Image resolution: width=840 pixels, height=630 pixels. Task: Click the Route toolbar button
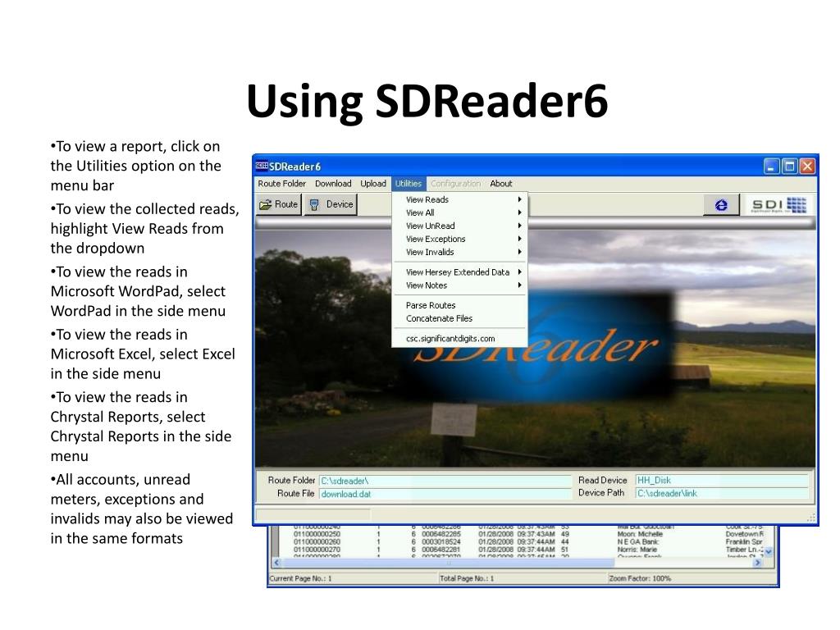279,204
